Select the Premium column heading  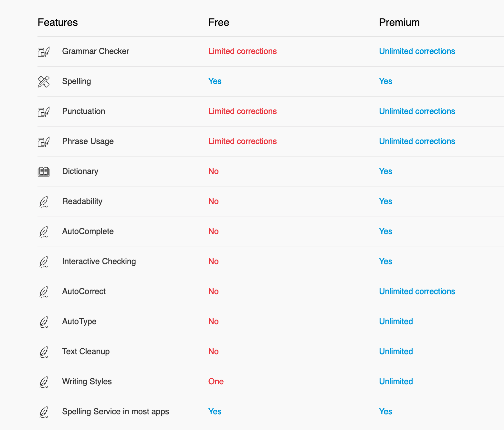(x=399, y=22)
